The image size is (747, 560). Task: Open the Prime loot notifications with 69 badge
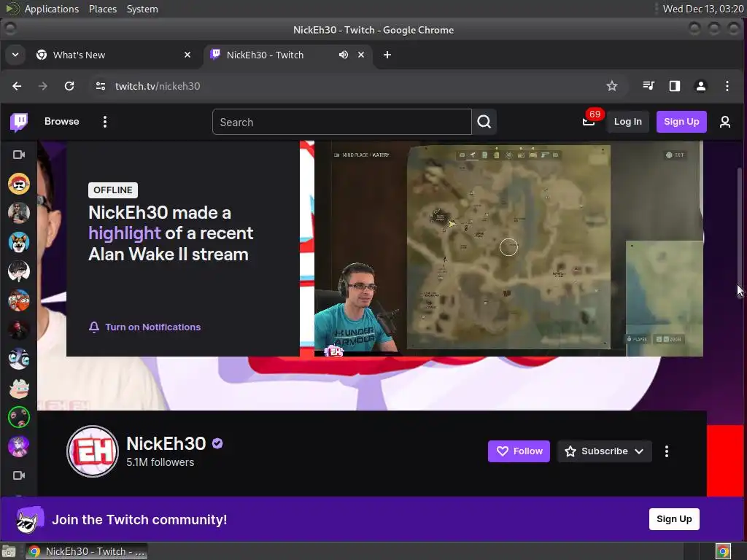pyautogui.click(x=589, y=121)
